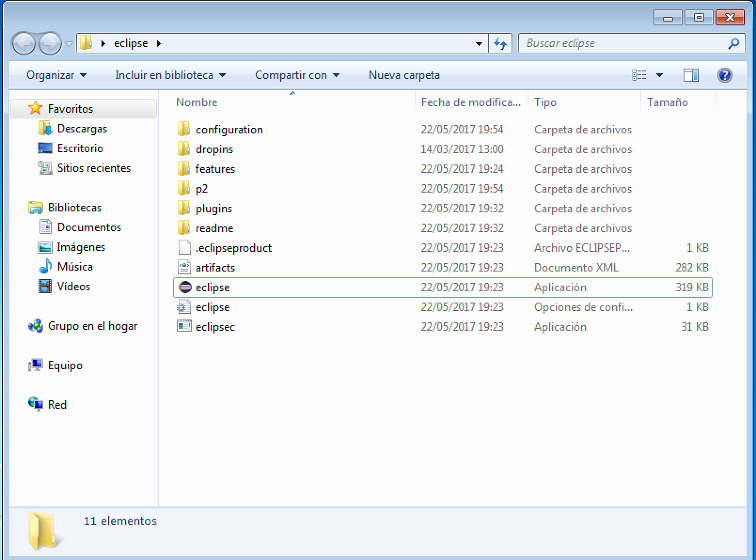Launch the eclipse application with purple icon

pos(213,287)
